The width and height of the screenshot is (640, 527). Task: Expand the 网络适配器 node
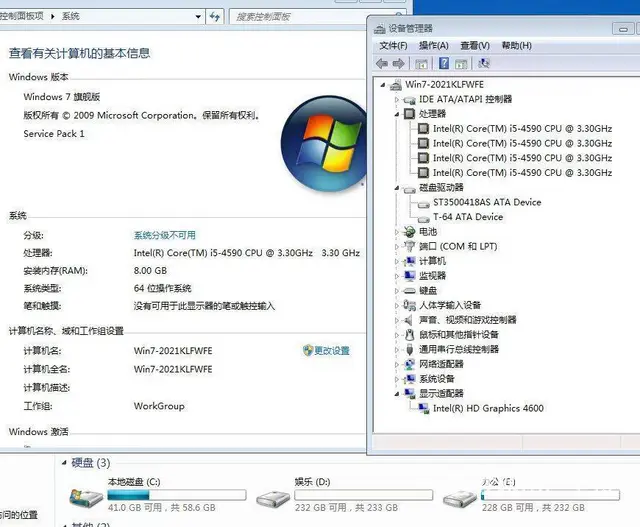(x=396, y=364)
